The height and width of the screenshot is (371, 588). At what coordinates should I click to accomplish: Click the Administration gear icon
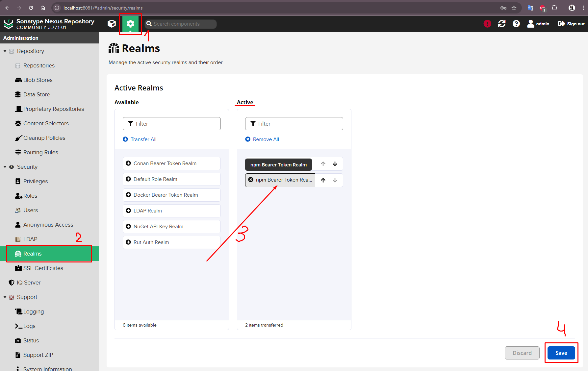[130, 24]
